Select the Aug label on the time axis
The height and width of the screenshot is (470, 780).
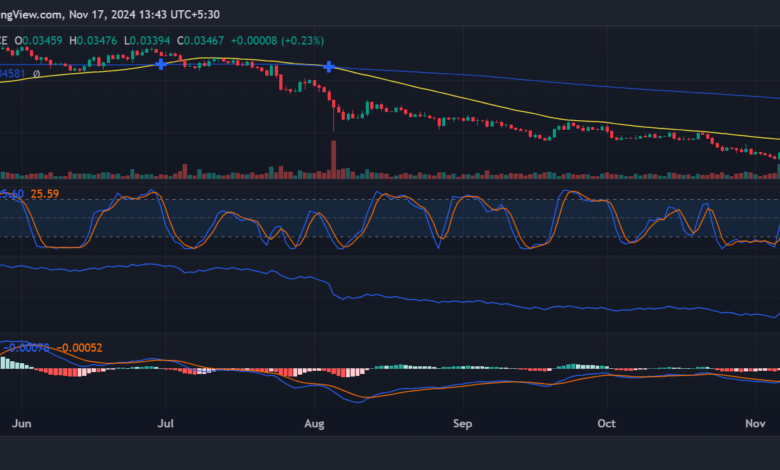click(x=316, y=424)
